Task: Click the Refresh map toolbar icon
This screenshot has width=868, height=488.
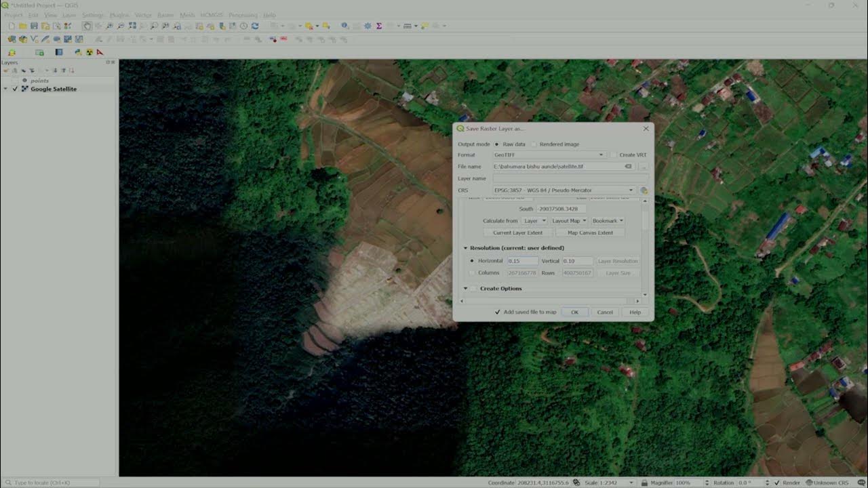Action: (255, 26)
